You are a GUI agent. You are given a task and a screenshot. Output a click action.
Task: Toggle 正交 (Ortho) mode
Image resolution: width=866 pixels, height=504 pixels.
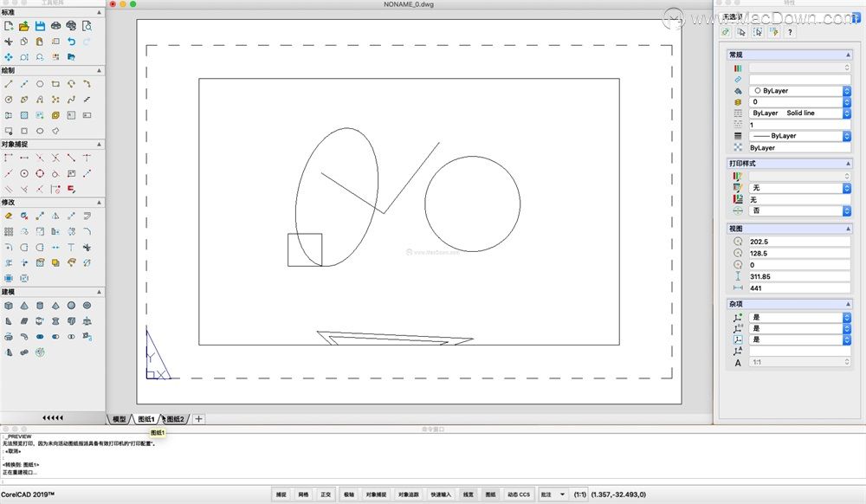pyautogui.click(x=326, y=494)
